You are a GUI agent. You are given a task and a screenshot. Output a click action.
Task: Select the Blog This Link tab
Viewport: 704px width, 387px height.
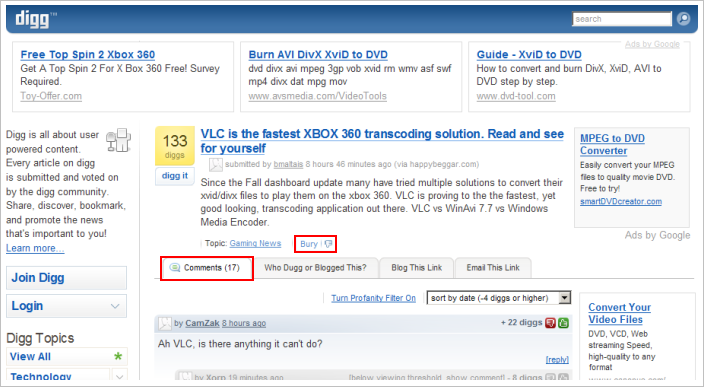pos(417,268)
